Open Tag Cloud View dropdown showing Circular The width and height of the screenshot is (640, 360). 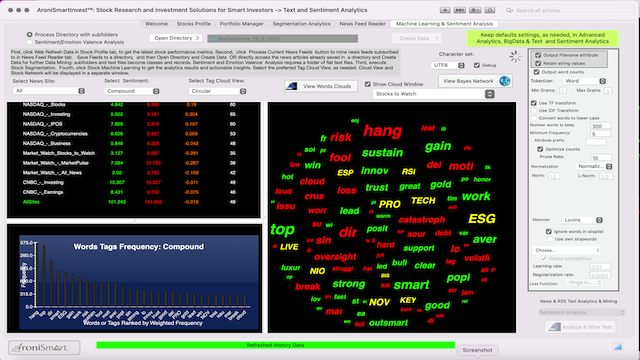click(x=218, y=91)
